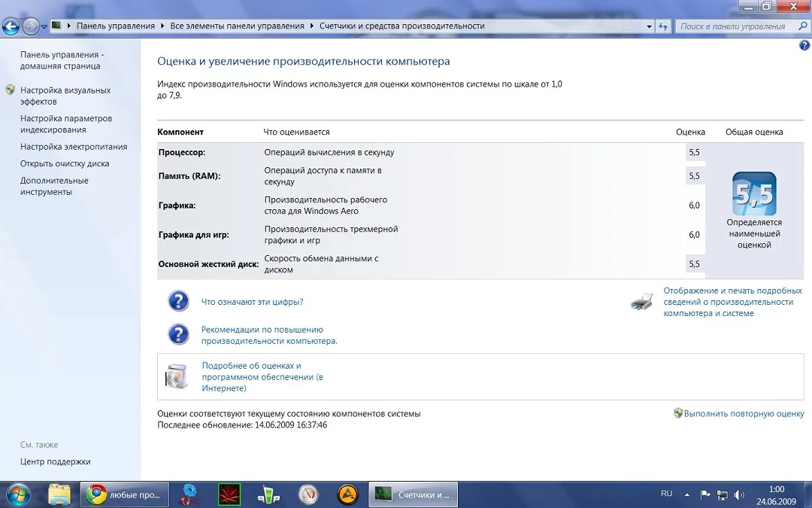Open 'Рекомендации по повышению производительности компьютера'
Viewport: 812px width, 508px height.
click(x=269, y=336)
